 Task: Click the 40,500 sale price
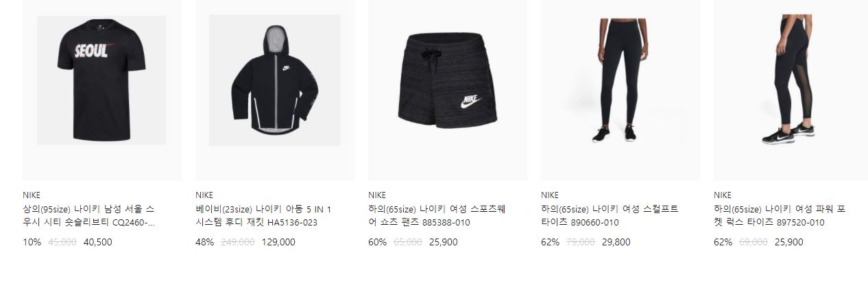98,242
